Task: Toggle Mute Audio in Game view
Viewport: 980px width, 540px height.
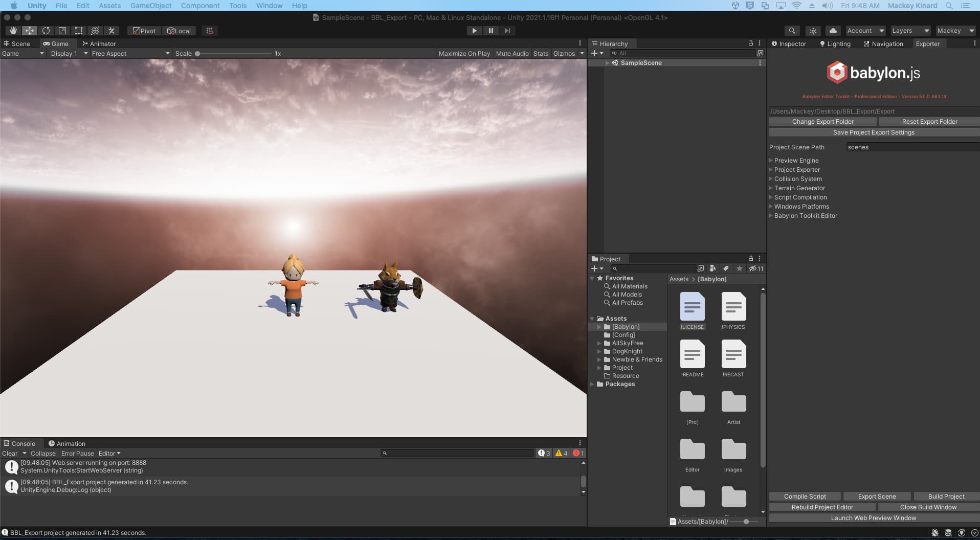Action: click(512, 53)
